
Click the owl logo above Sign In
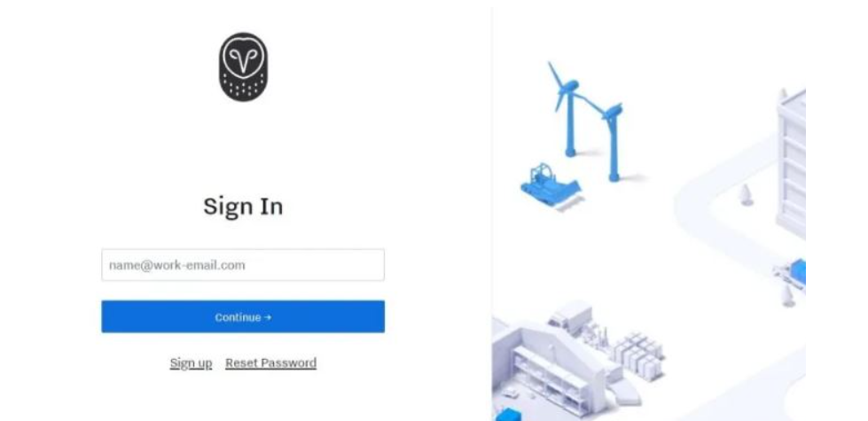click(x=243, y=67)
